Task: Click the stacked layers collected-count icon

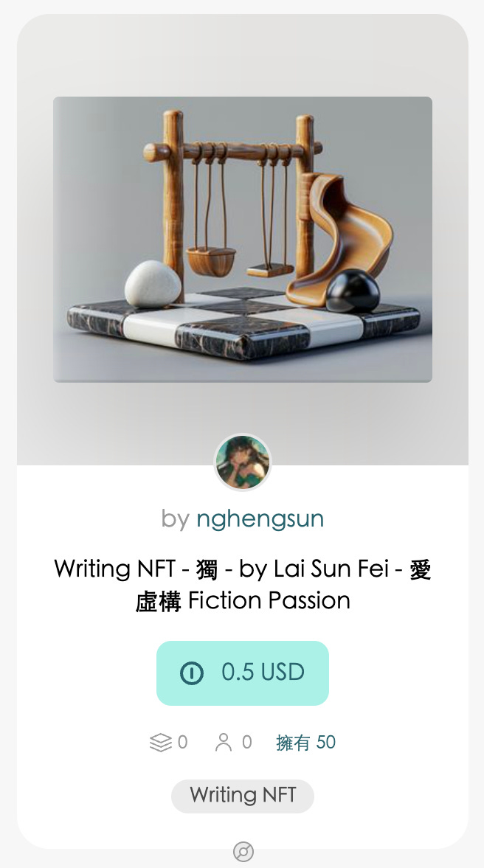Action: pos(161,743)
